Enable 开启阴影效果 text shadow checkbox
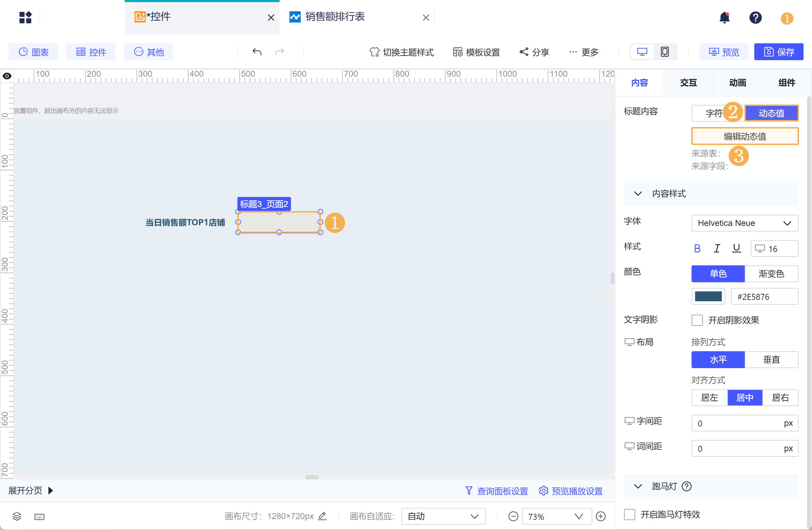This screenshot has width=812, height=530. click(x=697, y=320)
